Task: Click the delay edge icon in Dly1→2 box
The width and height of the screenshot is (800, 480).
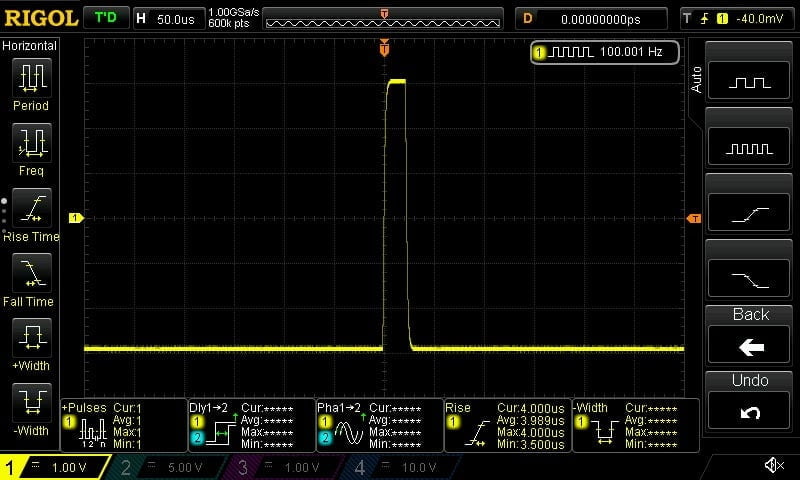Action: 224,431
